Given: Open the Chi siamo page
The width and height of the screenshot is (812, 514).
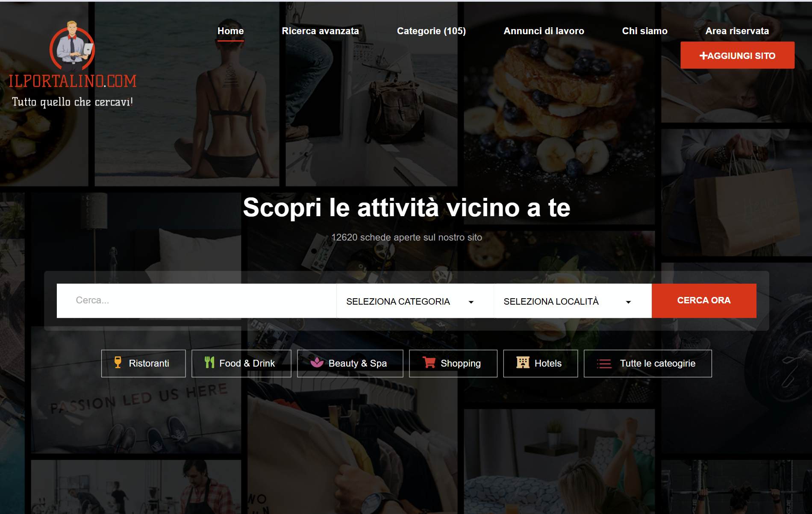Looking at the screenshot, I should pos(644,31).
